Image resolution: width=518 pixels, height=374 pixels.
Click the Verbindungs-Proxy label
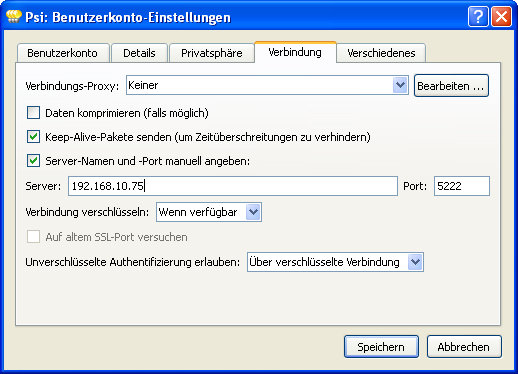pyautogui.click(x=72, y=86)
